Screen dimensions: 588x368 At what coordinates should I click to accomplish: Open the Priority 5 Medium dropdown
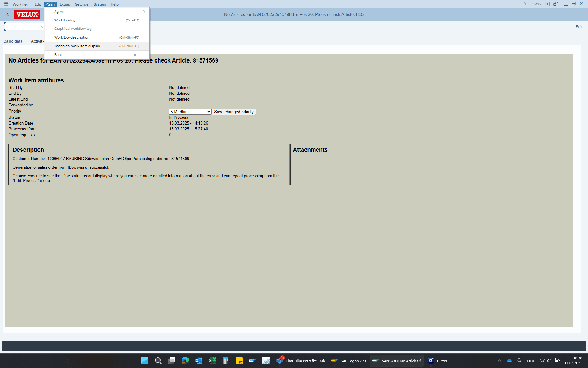(190, 112)
